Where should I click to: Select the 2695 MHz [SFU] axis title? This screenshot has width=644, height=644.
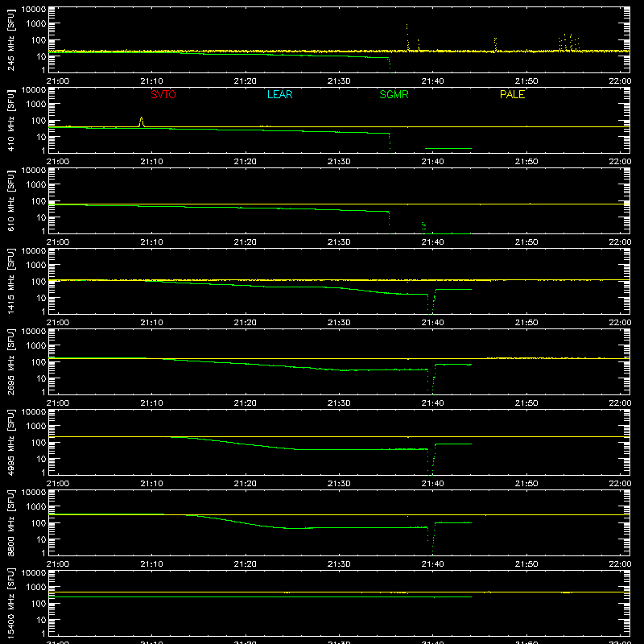point(10,361)
